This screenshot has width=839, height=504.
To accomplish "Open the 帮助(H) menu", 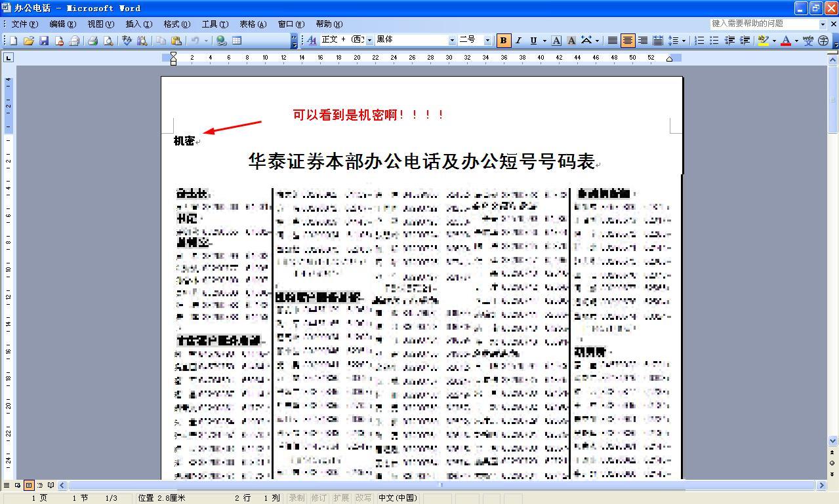I will (329, 24).
